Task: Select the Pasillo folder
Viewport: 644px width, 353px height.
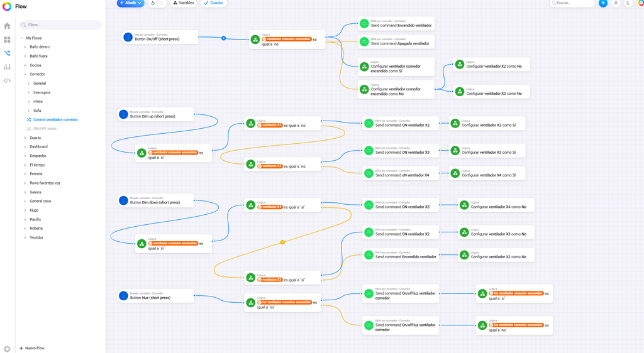Action: [35, 219]
